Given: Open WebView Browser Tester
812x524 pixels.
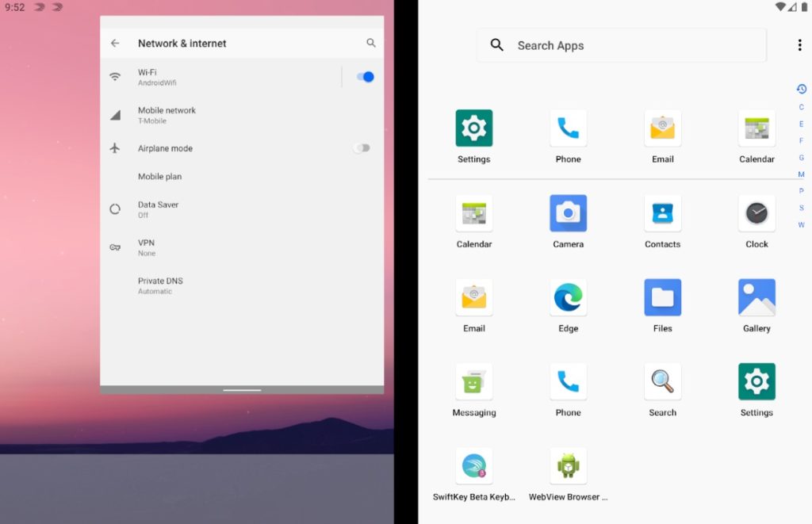Looking at the screenshot, I should (568, 466).
